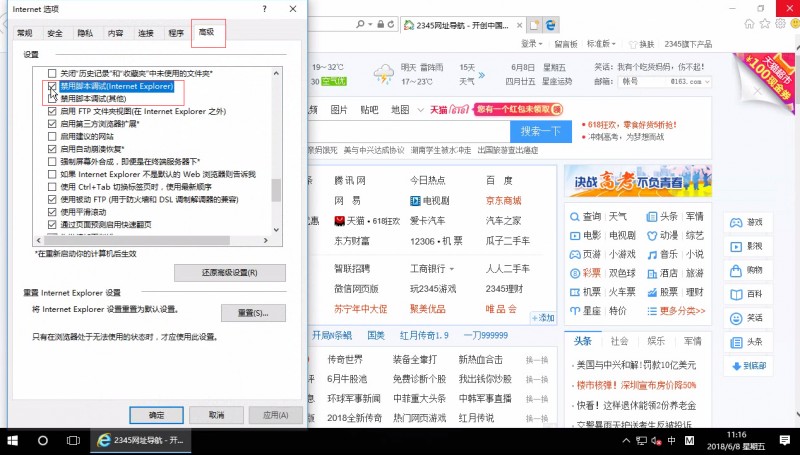
Task: Enable 强制屏幕外合成 checkbox
Action: click(x=52, y=161)
